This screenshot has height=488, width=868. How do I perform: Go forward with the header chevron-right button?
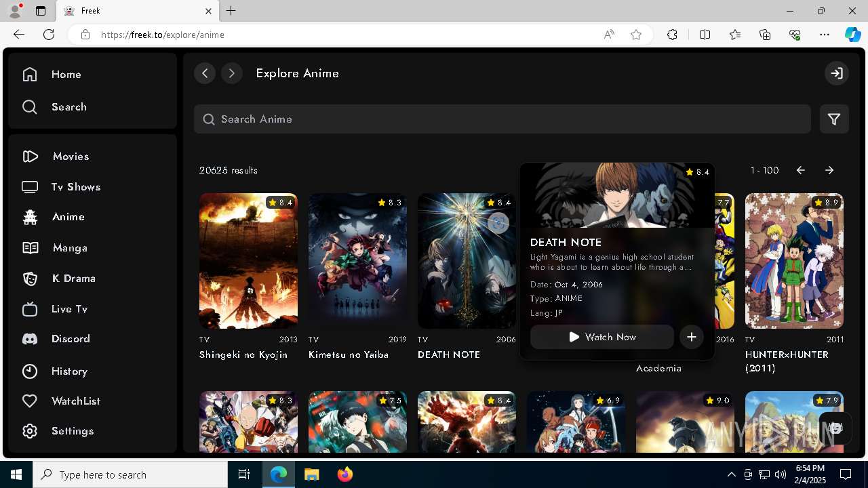pos(232,73)
